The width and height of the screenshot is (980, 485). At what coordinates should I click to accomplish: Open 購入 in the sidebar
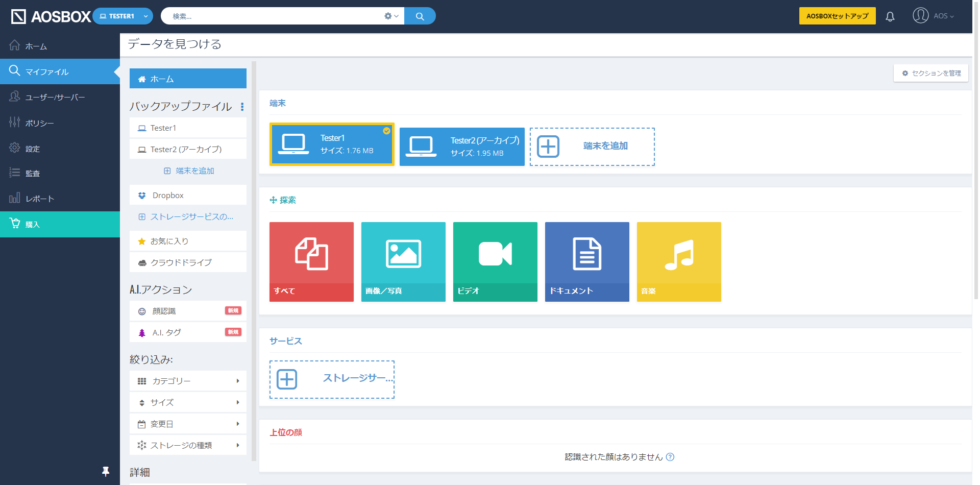60,224
